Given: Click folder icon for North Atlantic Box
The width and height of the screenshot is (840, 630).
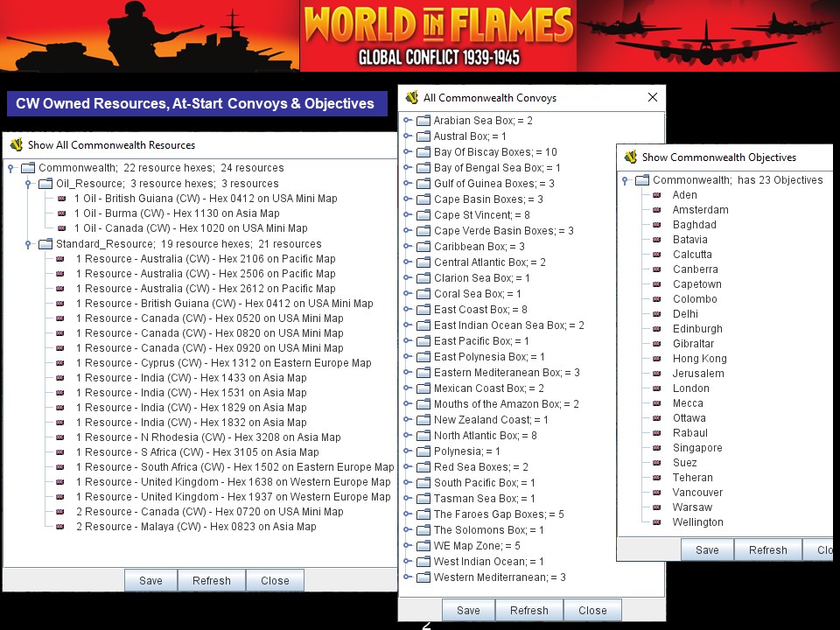Looking at the screenshot, I should (423, 436).
